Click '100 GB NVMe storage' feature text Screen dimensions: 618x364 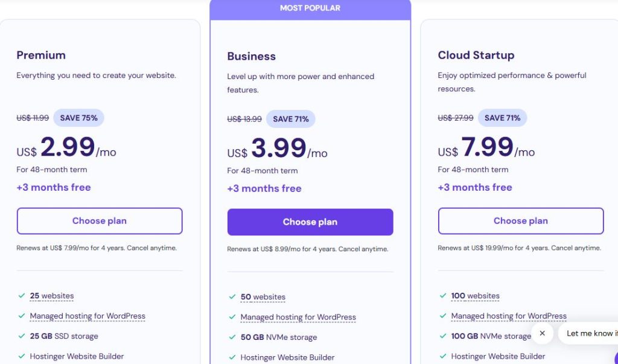pyautogui.click(x=491, y=336)
